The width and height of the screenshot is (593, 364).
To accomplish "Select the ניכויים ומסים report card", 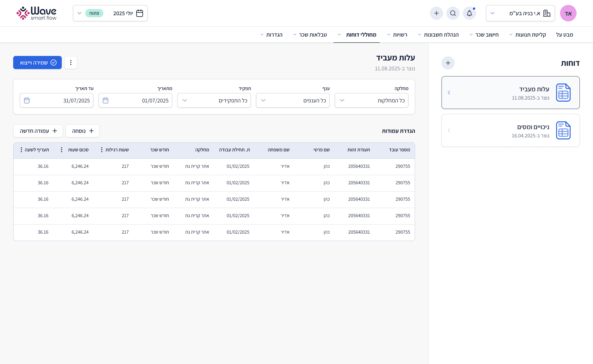I will pyautogui.click(x=510, y=130).
